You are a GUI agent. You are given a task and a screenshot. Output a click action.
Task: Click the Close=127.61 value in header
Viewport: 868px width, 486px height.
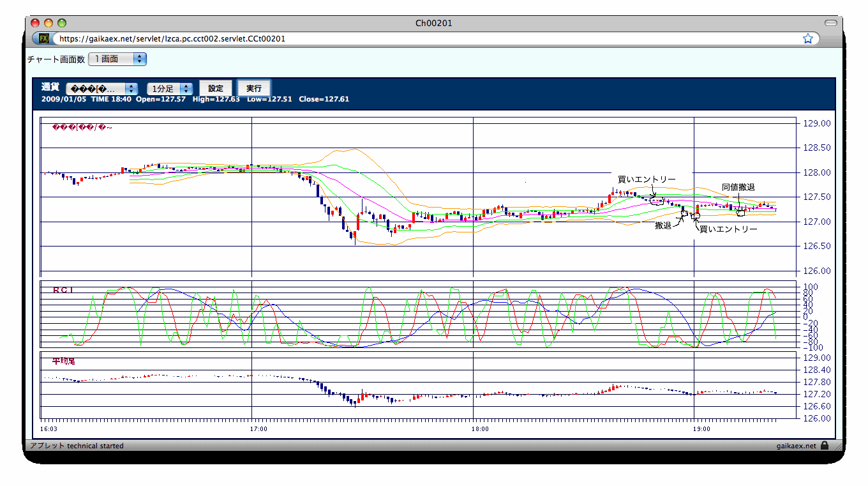[324, 99]
